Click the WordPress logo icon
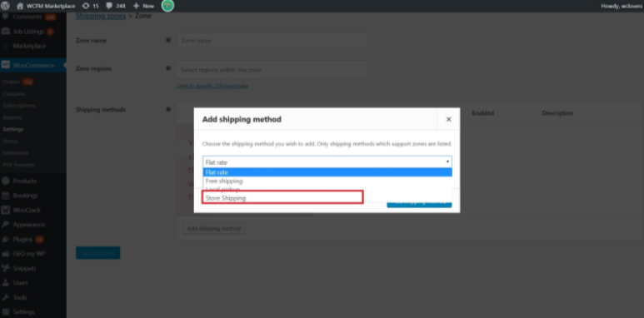The image size is (644, 318). (5, 6)
